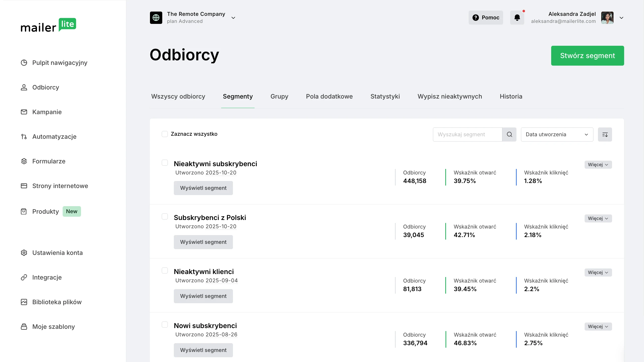Image resolution: width=644 pixels, height=362 pixels.
Task: Select the Nieaktywni subskrybenci checkbox
Action: [165, 163]
